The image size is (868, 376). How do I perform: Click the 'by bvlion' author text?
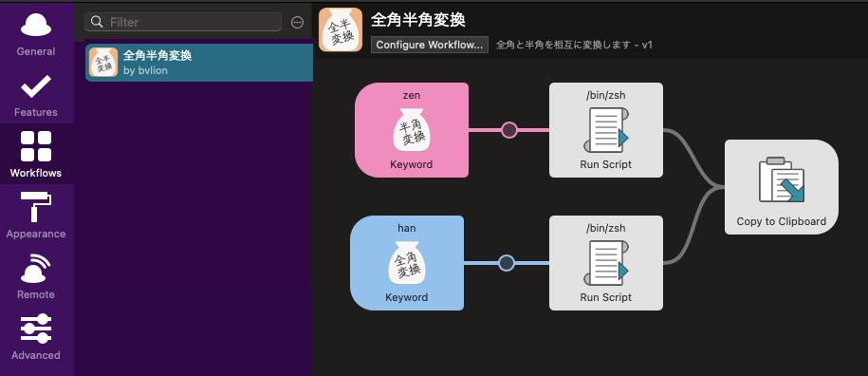pos(145,70)
